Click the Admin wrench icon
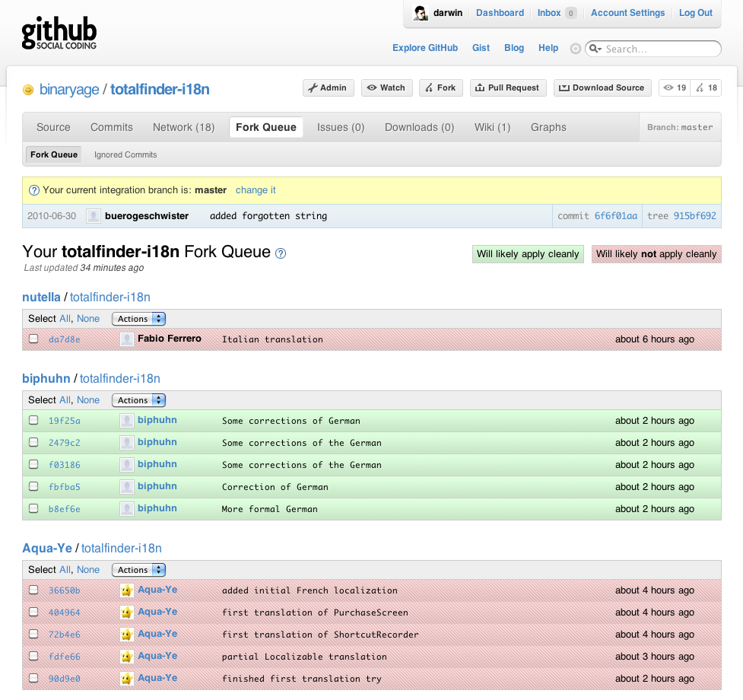The image size is (743, 700). 315,87
